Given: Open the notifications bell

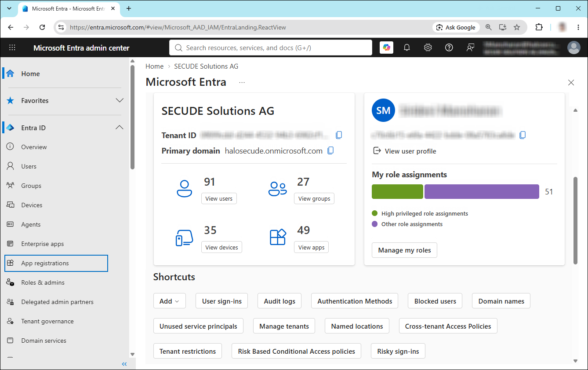Looking at the screenshot, I should [x=407, y=48].
